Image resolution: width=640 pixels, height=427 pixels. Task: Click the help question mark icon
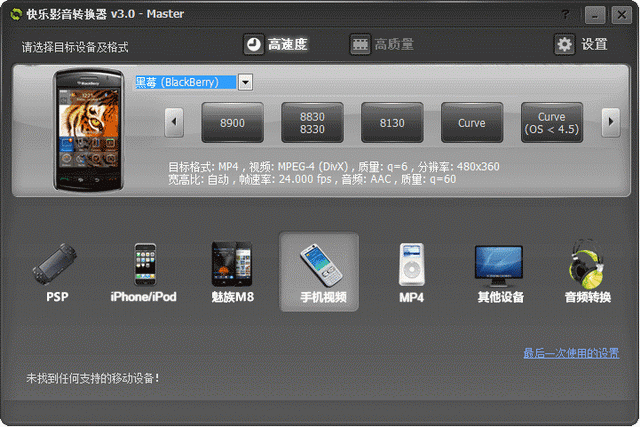(565, 15)
